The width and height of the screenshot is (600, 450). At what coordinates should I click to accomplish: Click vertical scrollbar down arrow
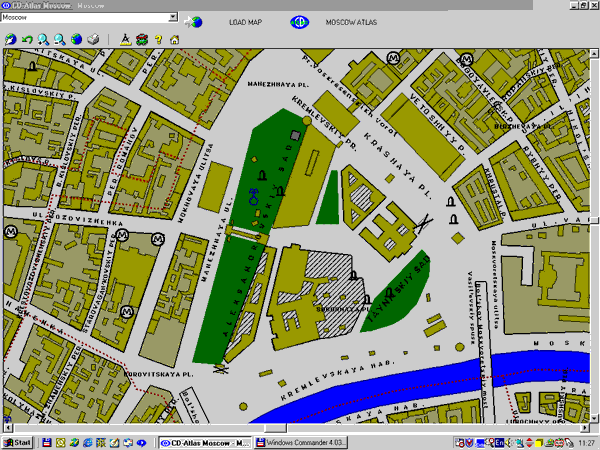(x=594, y=418)
